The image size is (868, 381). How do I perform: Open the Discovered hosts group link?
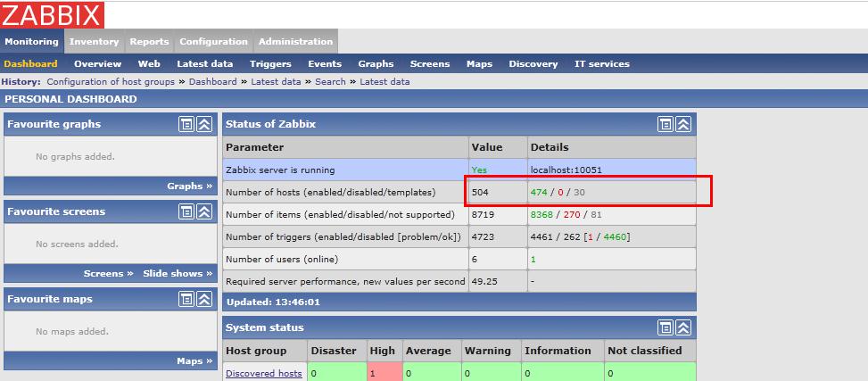(264, 374)
